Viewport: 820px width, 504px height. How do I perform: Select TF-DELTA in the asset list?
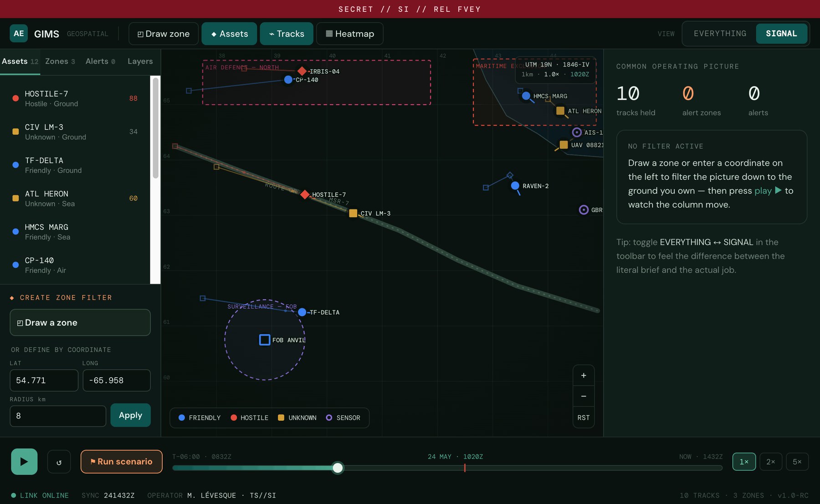75,165
